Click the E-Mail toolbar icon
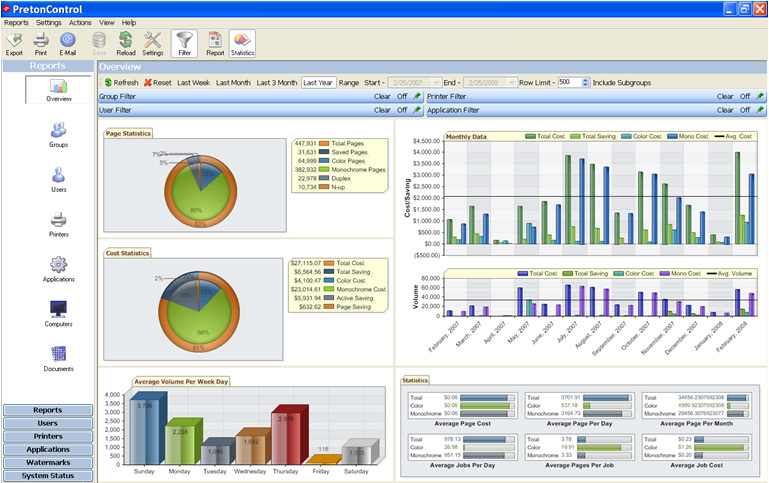The height and width of the screenshot is (483, 769). point(68,44)
